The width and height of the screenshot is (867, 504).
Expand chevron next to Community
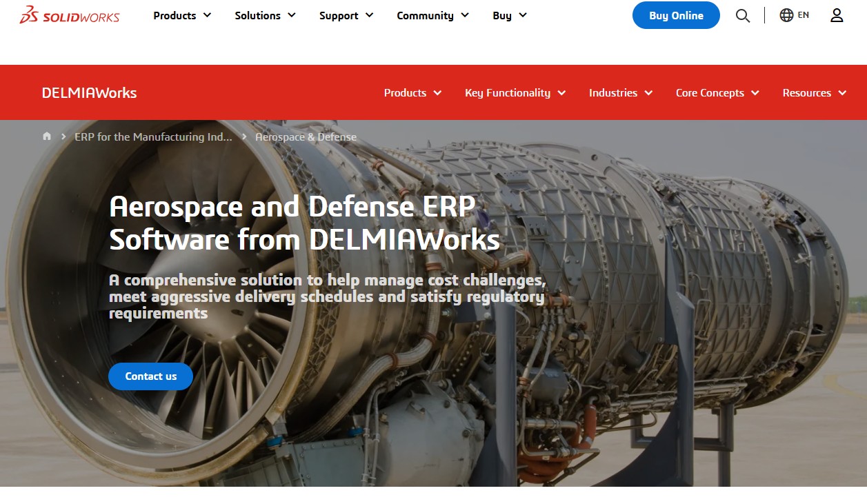point(464,15)
